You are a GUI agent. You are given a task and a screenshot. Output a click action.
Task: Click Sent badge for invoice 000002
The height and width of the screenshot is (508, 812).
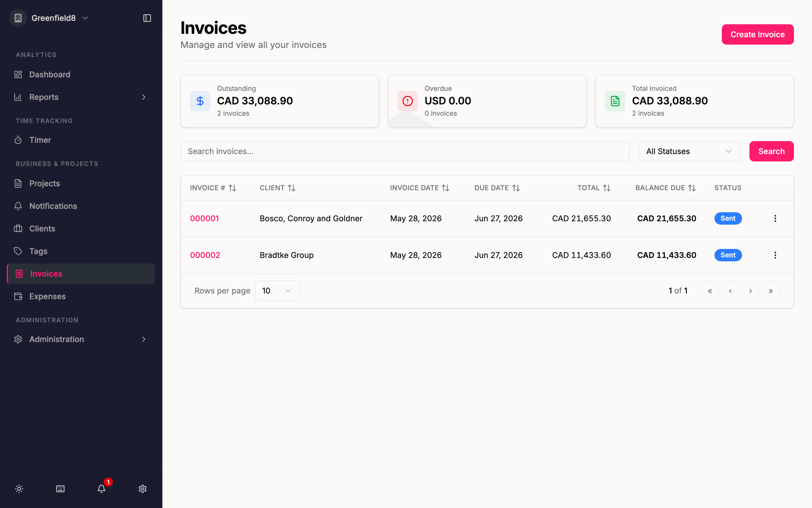(x=728, y=255)
